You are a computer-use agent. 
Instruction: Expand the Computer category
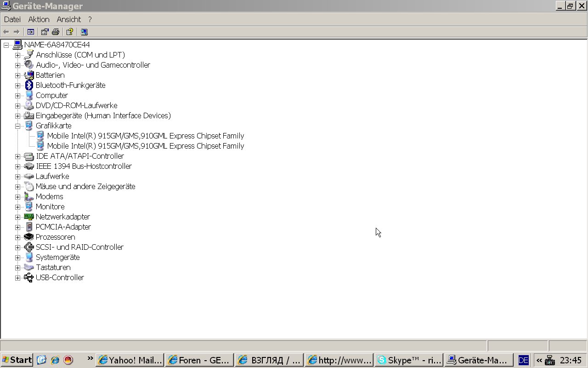[17, 96]
